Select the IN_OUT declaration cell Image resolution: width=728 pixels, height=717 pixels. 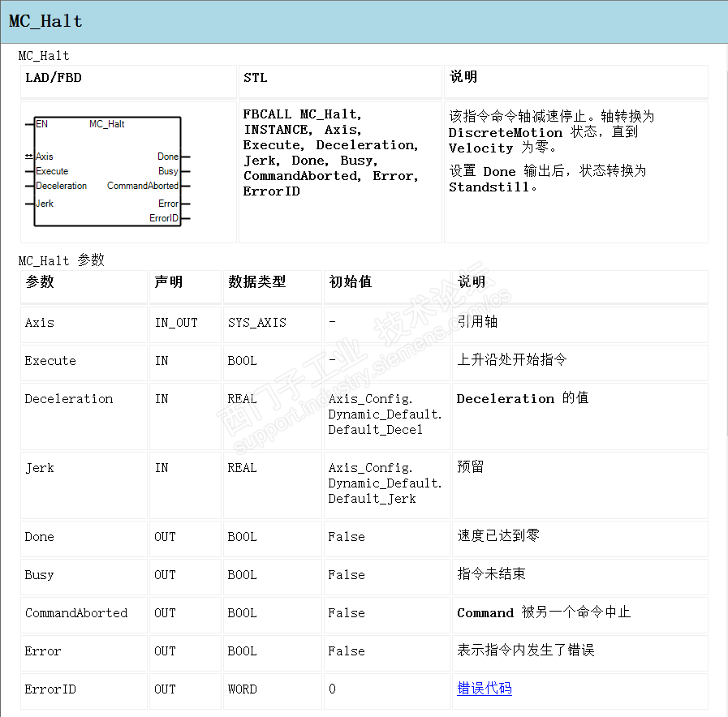tap(185, 324)
